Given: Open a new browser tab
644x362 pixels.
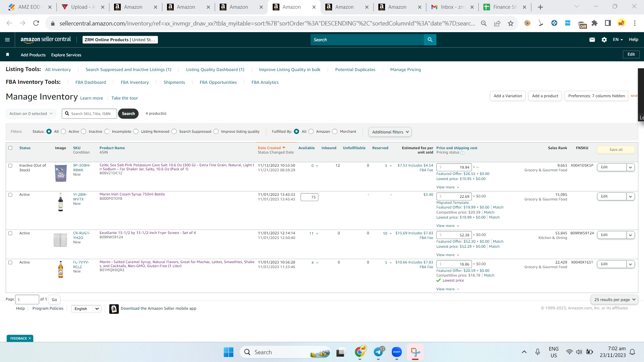Looking at the screenshot, I should [x=540, y=7].
